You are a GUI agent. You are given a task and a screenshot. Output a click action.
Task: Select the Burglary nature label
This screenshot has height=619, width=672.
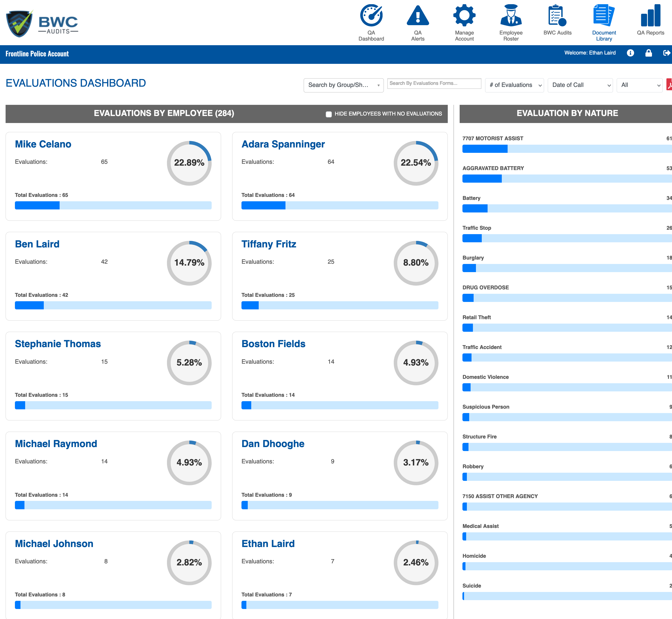473,258
